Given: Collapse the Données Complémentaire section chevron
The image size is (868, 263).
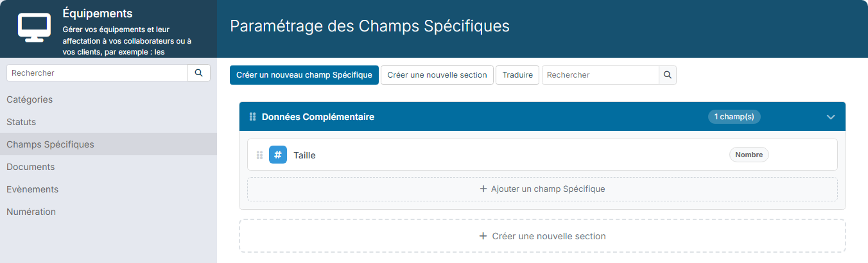Looking at the screenshot, I should 831,117.
